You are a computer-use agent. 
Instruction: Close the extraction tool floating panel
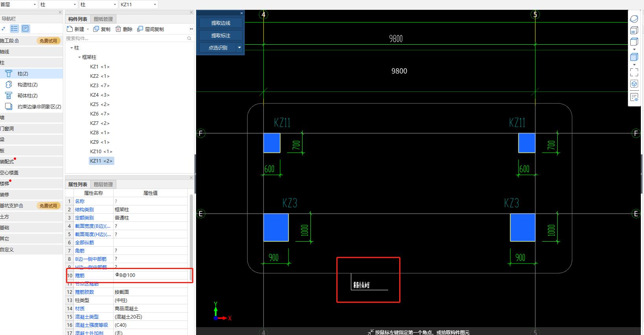click(x=242, y=13)
